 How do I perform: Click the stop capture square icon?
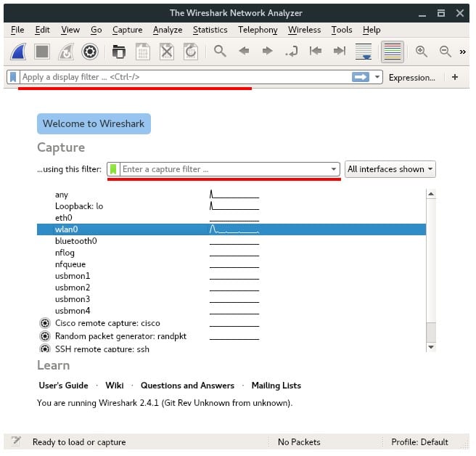tap(42, 52)
